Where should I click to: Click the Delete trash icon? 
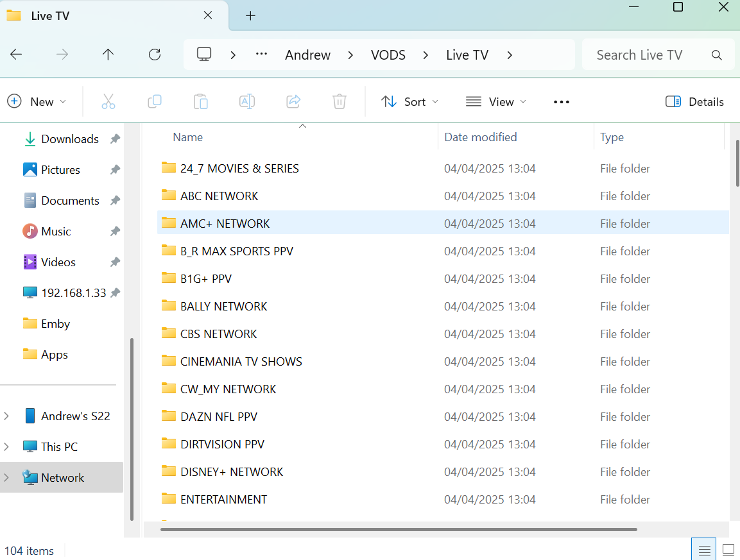click(x=340, y=101)
